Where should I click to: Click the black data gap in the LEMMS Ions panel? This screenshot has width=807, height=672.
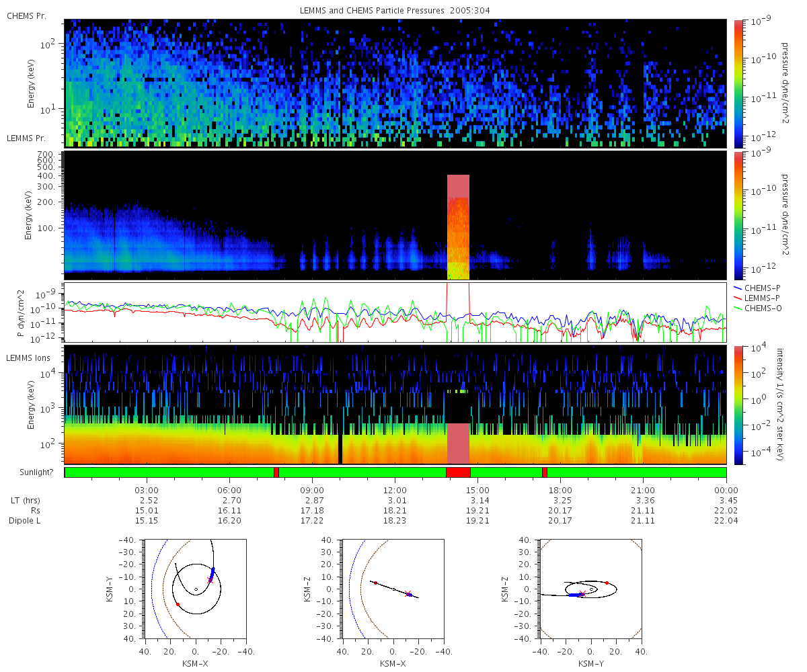(340, 449)
